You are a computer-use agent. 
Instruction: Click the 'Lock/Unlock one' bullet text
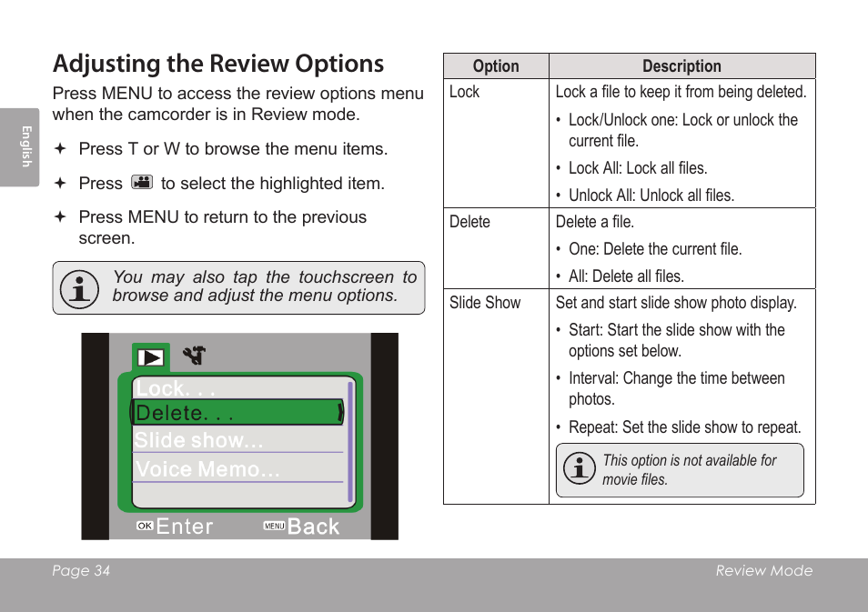pyautogui.click(x=683, y=130)
